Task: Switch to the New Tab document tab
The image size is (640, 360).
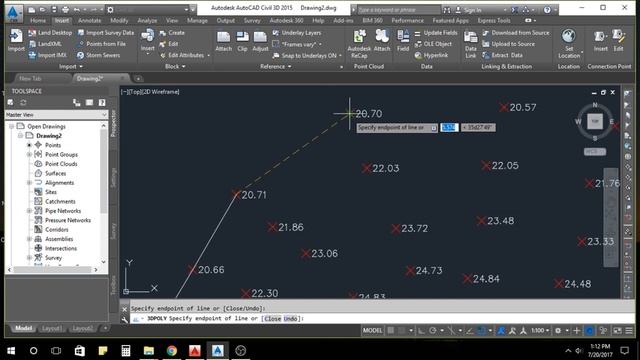Action: [x=31, y=78]
